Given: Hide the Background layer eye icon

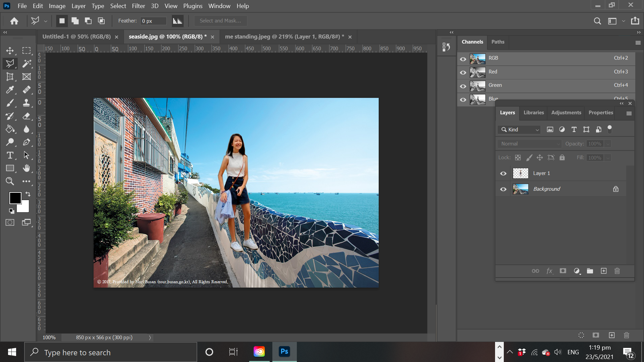Looking at the screenshot, I should pos(503,189).
